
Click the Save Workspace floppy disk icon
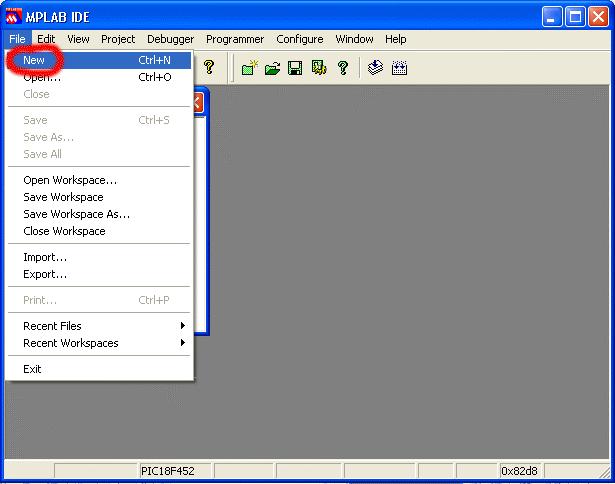(295, 68)
